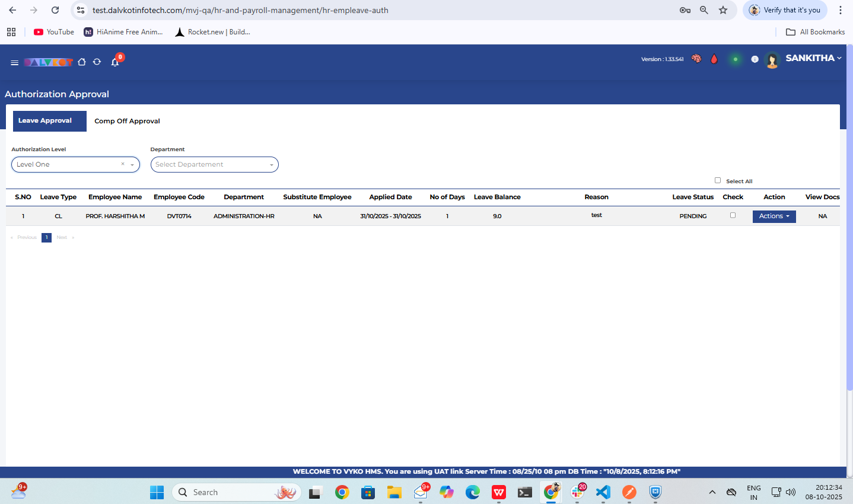Expand the Actions dropdown in the leave row
The width and height of the screenshot is (853, 504).
click(774, 216)
